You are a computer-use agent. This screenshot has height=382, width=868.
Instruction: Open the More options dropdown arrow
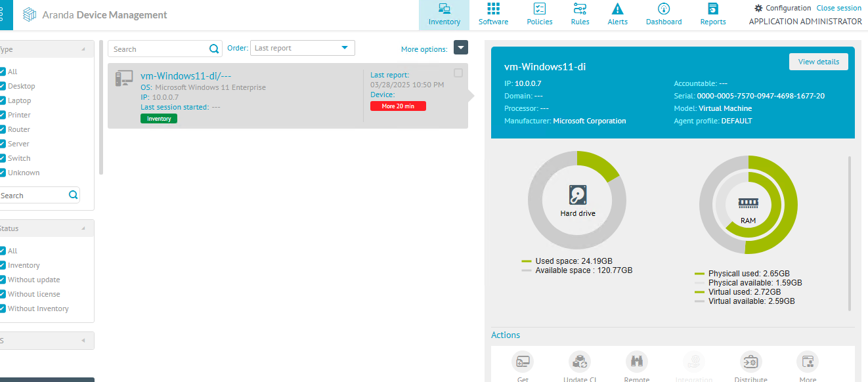461,48
